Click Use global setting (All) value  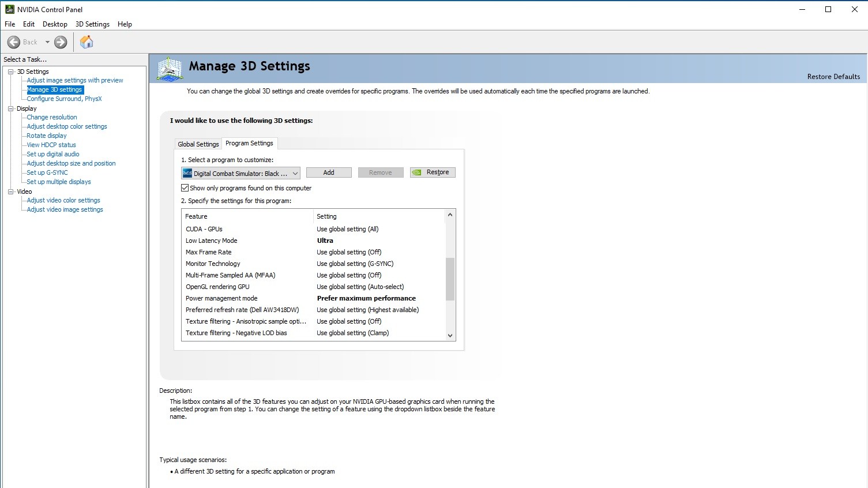click(x=348, y=229)
